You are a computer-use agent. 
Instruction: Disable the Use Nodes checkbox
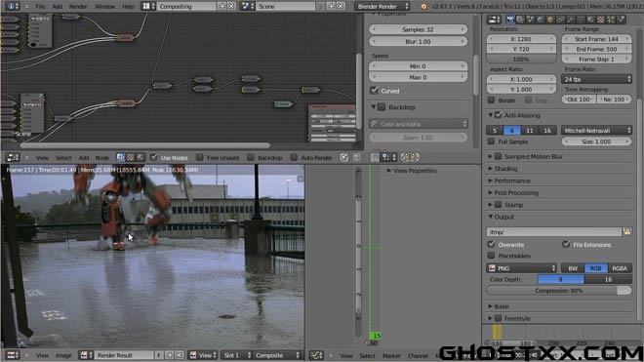pyautogui.click(x=153, y=157)
